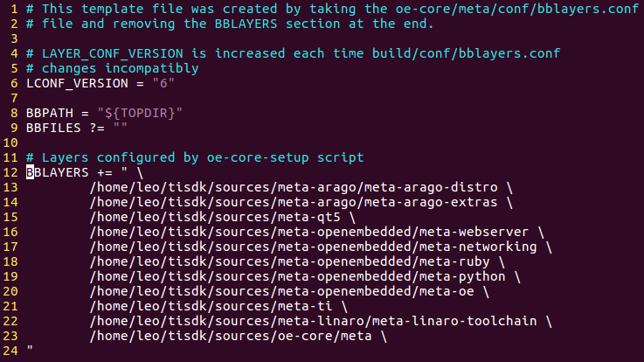Click the meta-webserver layer entry
This screenshot has height=362, width=644.
[309, 232]
